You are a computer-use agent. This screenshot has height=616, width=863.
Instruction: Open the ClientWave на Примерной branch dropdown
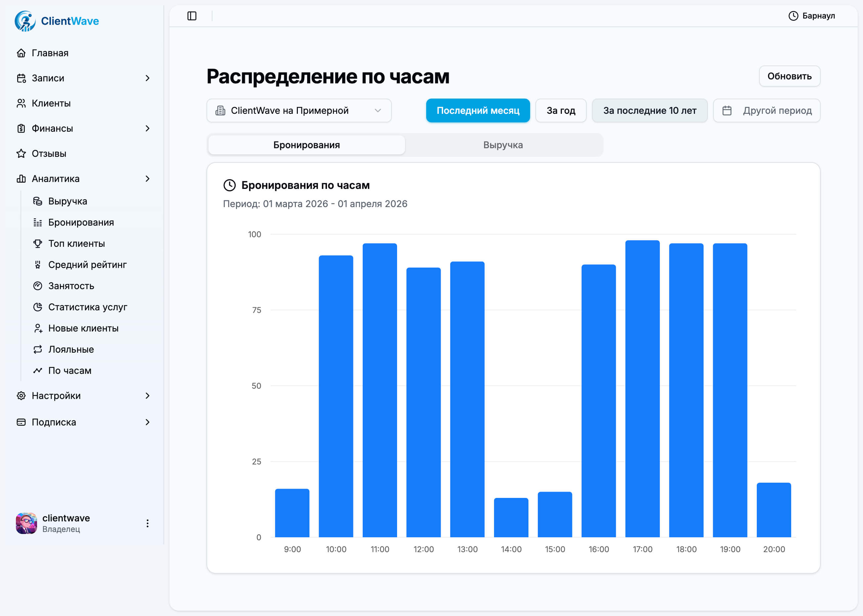click(299, 110)
